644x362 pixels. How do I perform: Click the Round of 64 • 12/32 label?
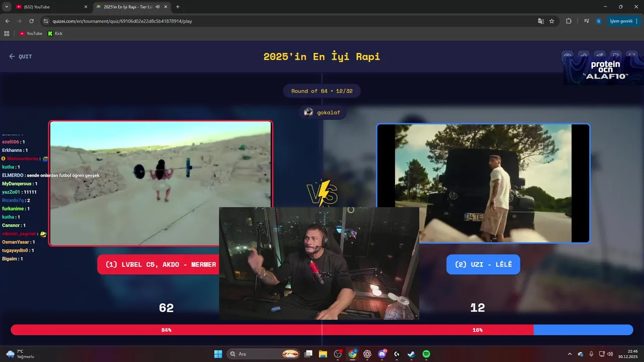tap(322, 91)
